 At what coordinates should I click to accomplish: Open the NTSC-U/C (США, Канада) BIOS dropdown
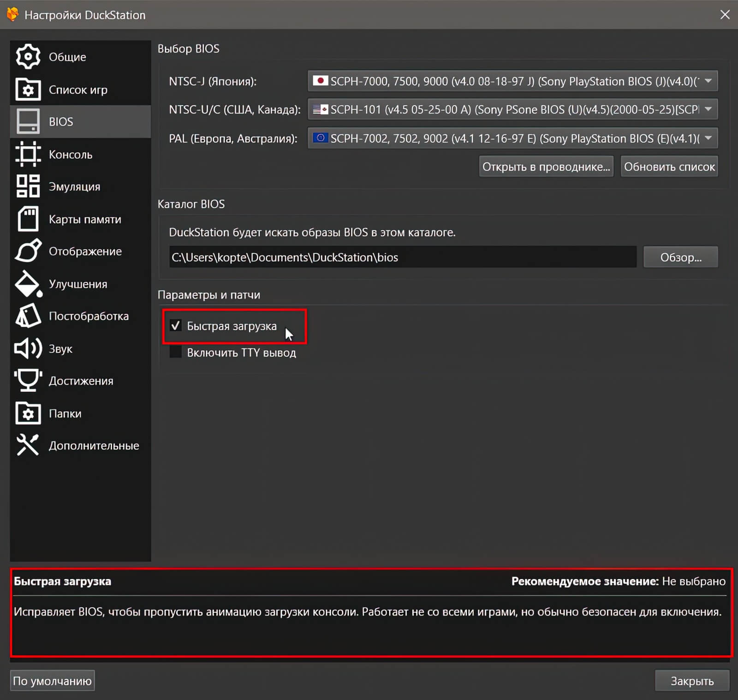[x=512, y=109]
